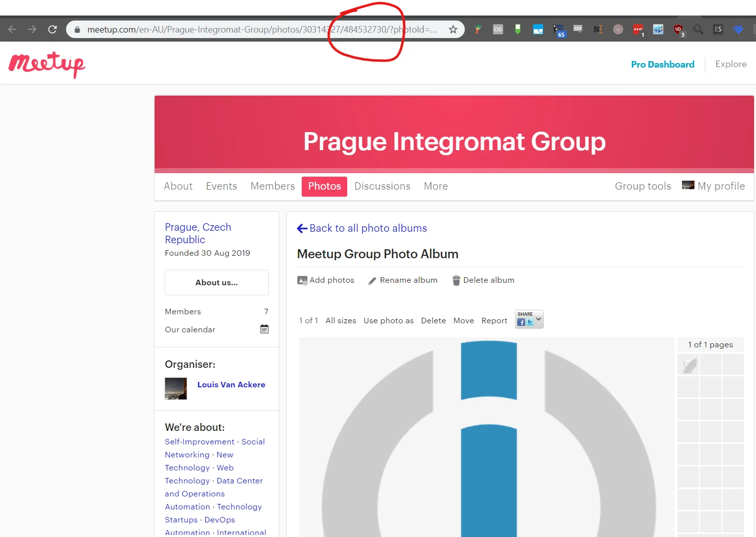The image size is (756, 537).
Task: Click the Members count row in sidebar
Action: click(x=217, y=312)
